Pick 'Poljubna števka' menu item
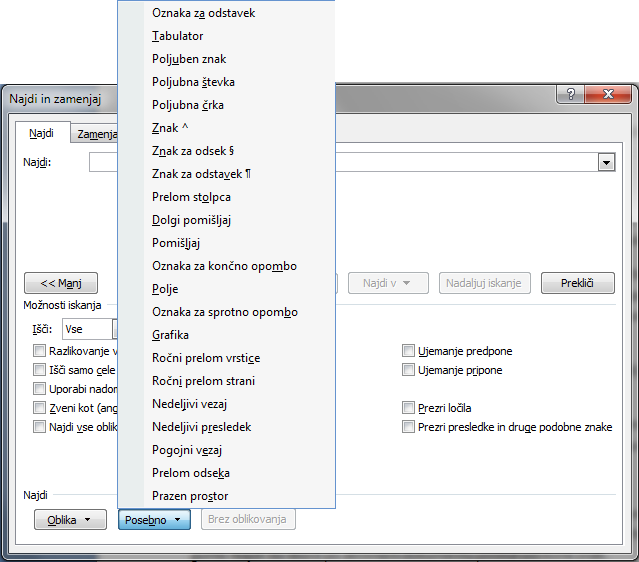Screen dimensions: 639x562 click(193, 82)
